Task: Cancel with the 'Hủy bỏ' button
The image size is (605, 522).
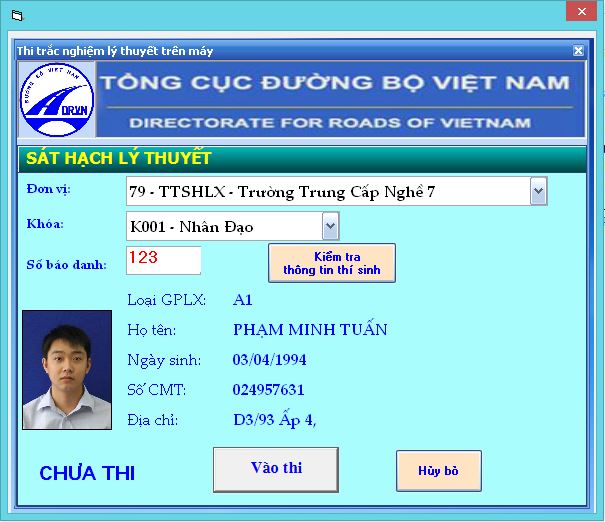Action: pyautogui.click(x=439, y=471)
